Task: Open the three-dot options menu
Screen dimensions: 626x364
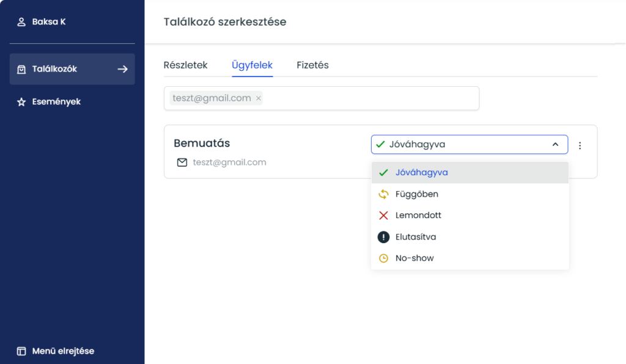Action: tap(580, 145)
